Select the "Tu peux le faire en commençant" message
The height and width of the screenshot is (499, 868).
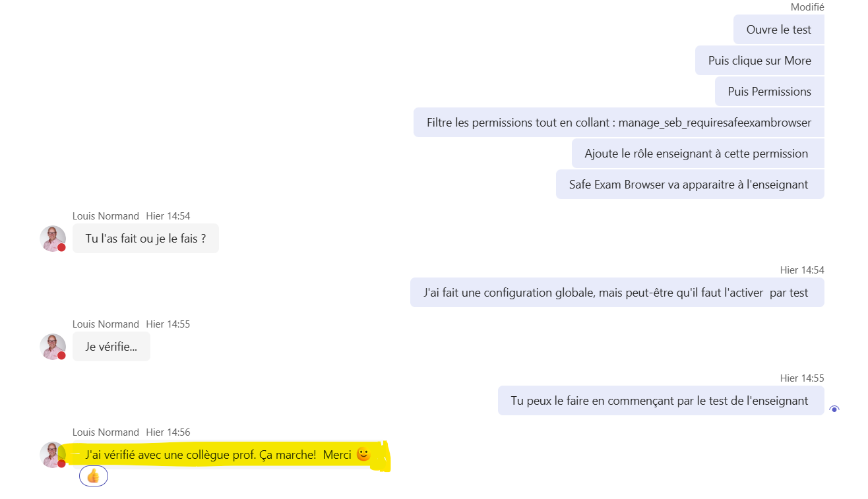[660, 401]
